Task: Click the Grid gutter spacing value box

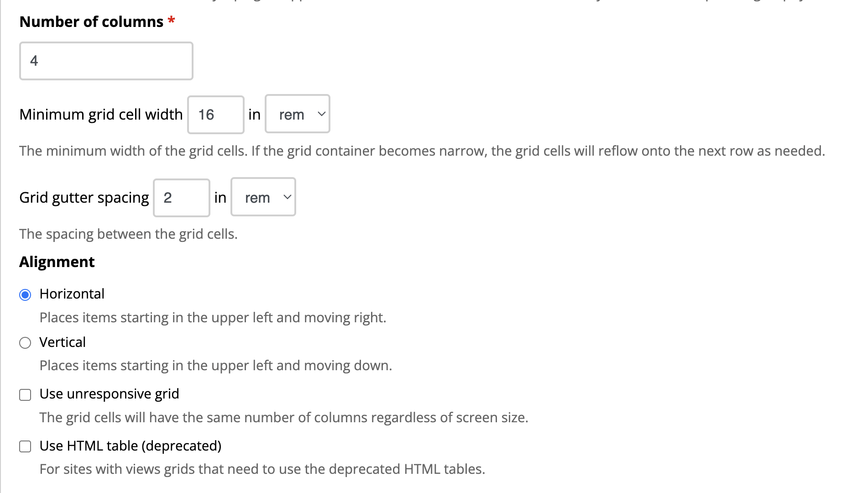Action: coord(181,197)
